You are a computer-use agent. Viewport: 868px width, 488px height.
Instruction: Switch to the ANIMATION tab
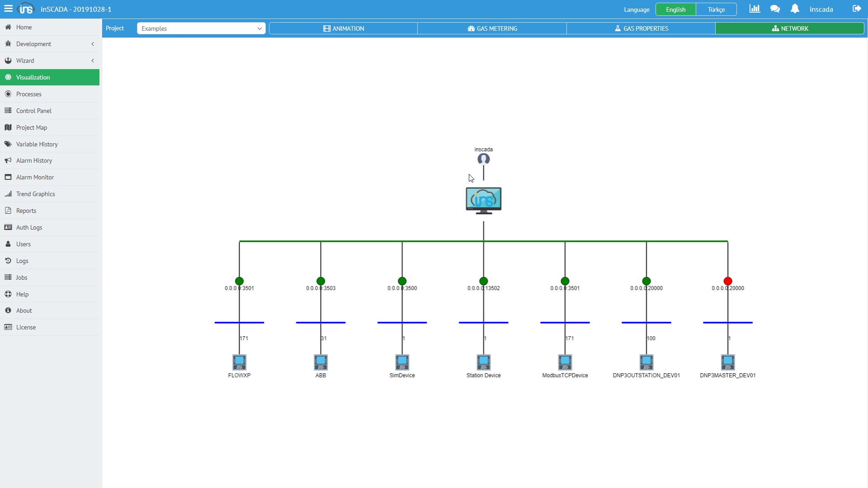click(343, 28)
